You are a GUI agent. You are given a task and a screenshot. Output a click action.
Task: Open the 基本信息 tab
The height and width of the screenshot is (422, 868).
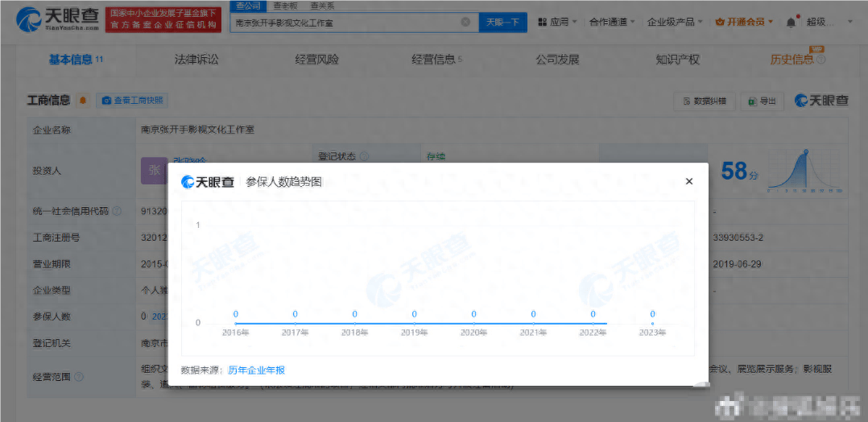point(76,60)
